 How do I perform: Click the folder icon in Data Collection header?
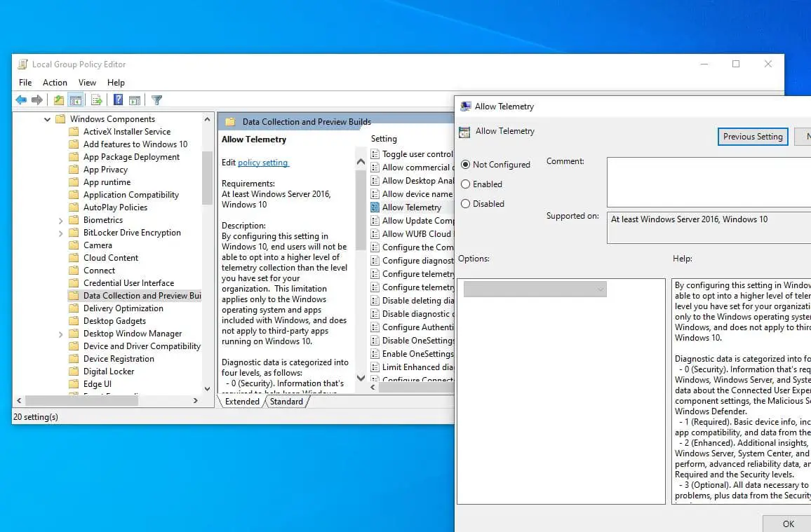[230, 122]
